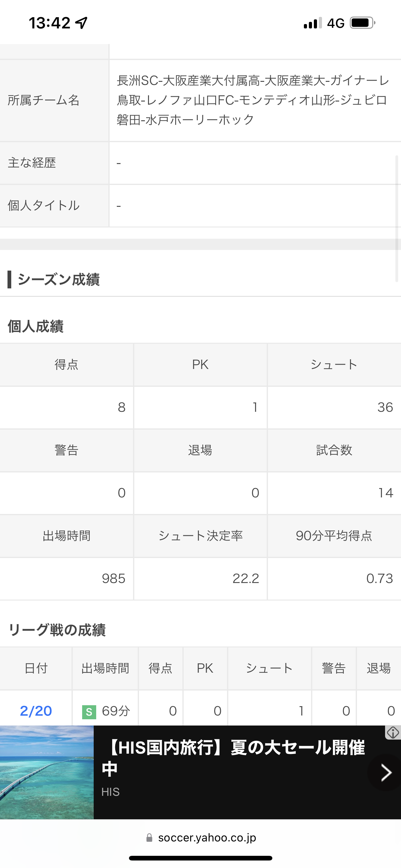Tap the cellular signal strength bars
The height and width of the screenshot is (868, 401).
312,23
